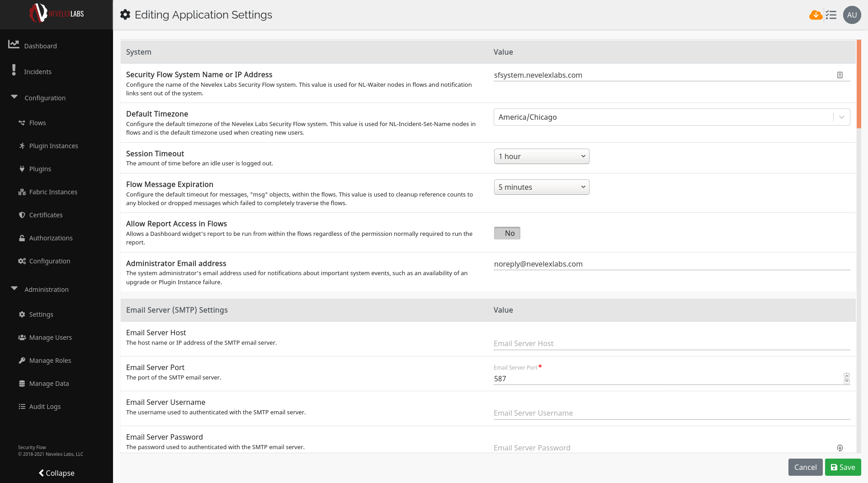Go to Incidents in the sidebar
The width and height of the screenshot is (868, 483).
[38, 71]
